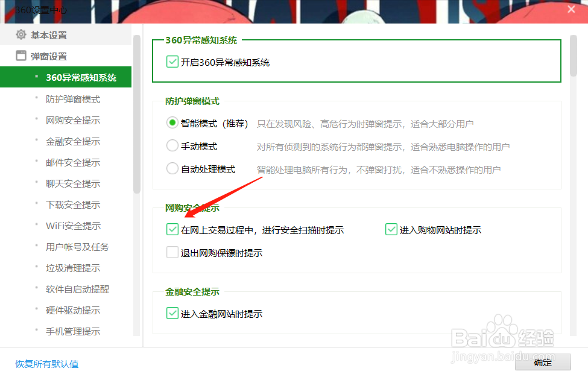
Task: Toggle 进入金融网站时提示 checkbox
Action: pos(172,313)
